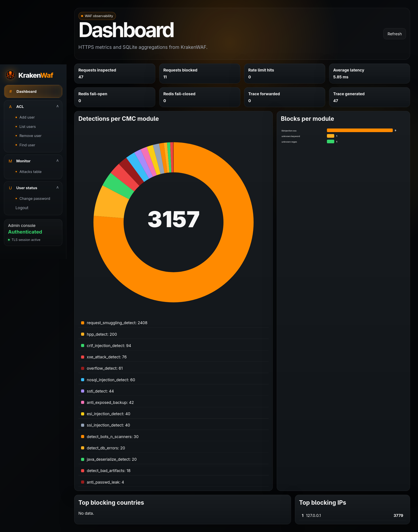Click the Top blocking IPs heading
Viewport: 418px width, 532px height.
[x=322, y=502]
